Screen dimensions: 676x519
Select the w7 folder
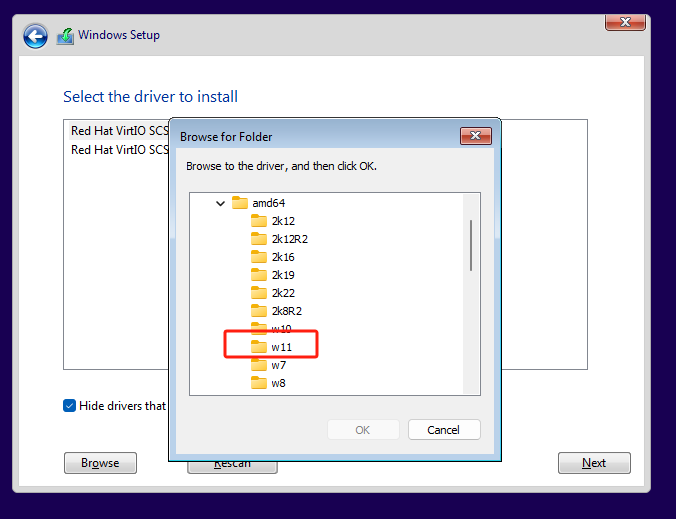click(x=277, y=365)
